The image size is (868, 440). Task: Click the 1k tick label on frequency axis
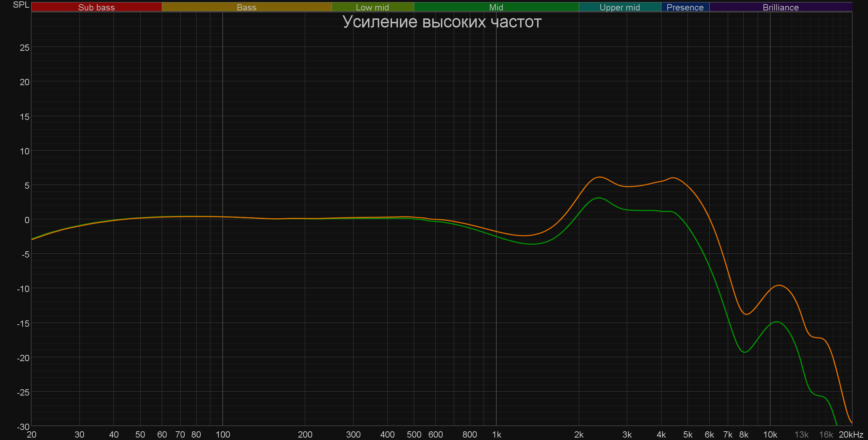tap(496, 434)
